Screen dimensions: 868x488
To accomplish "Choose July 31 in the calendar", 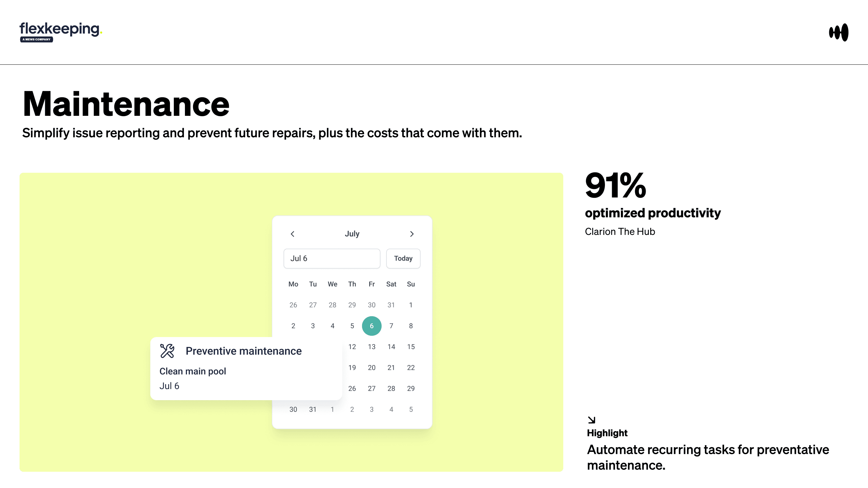I will pos(313,409).
